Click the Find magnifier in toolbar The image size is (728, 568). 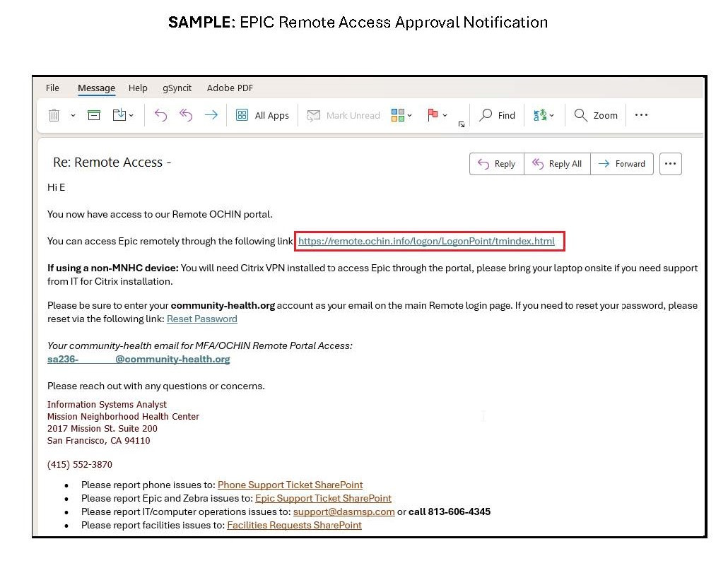click(497, 115)
